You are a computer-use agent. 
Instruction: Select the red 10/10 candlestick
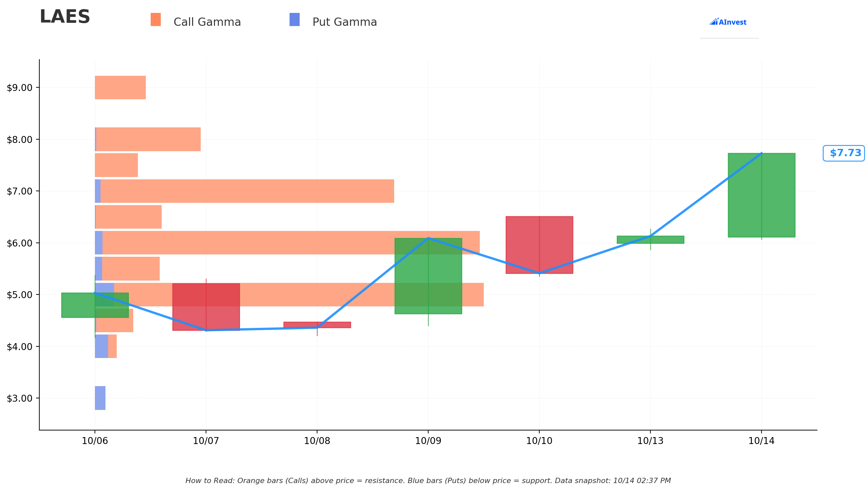pyautogui.click(x=539, y=245)
